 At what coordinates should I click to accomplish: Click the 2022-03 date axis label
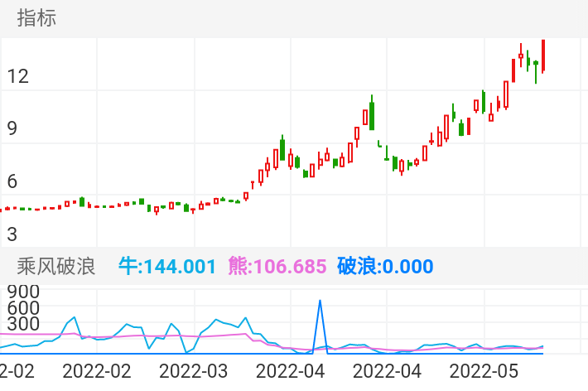click(193, 371)
